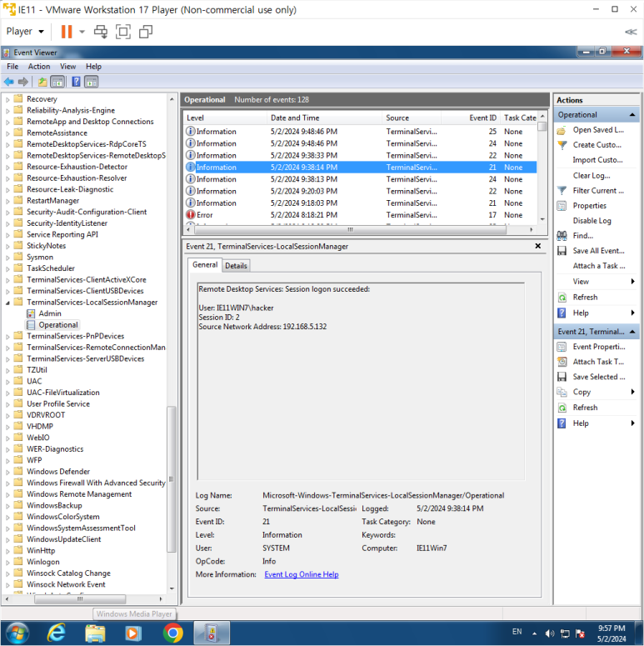Show hidden tray icons arrow
The width and height of the screenshot is (644, 646).
535,633
